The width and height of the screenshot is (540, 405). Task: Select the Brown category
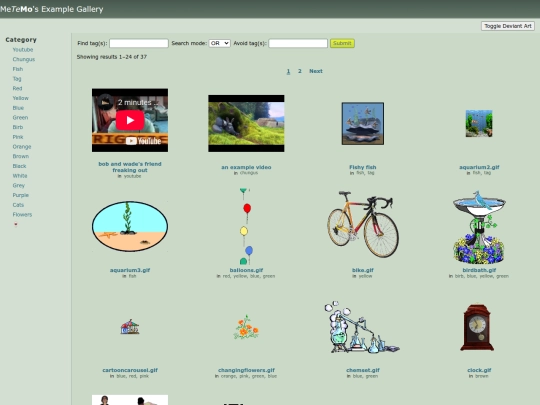click(21, 156)
